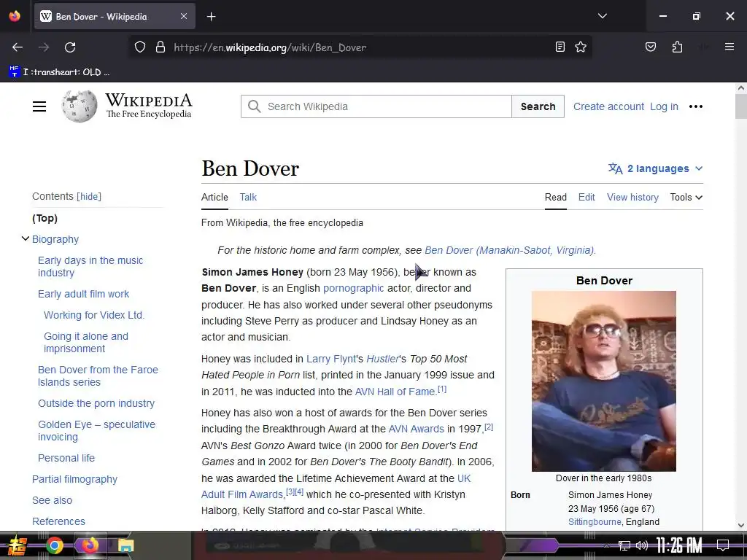Viewport: 747px width, 560px height.
Task: Hide the Contents sidebar via [hide]
Action: [89, 196]
